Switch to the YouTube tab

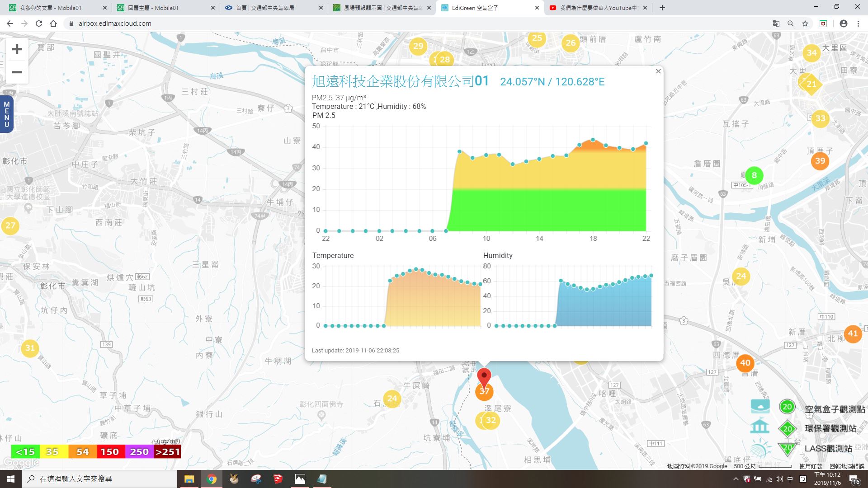click(598, 8)
